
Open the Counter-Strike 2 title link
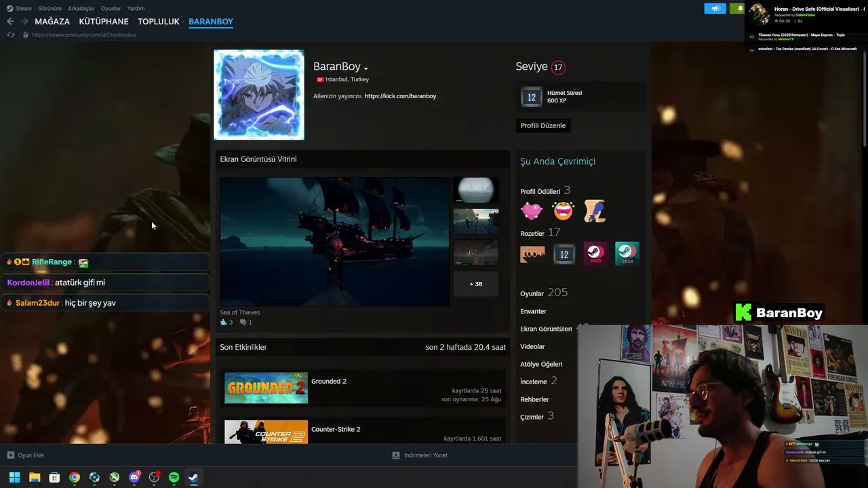point(336,429)
